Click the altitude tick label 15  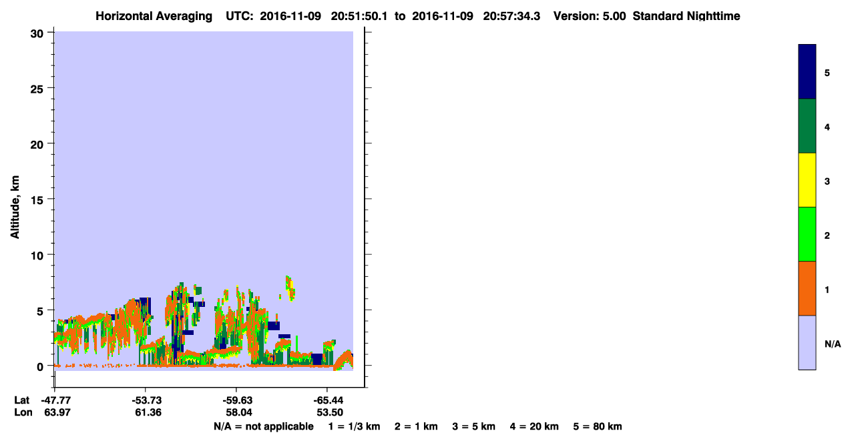[x=39, y=199]
